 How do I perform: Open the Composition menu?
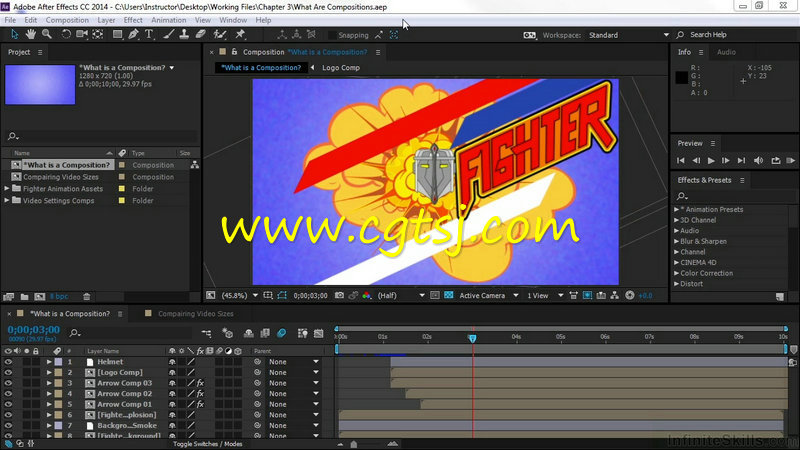click(x=67, y=20)
